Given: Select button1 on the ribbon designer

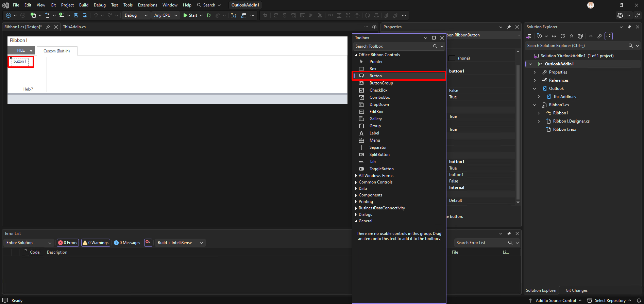Looking at the screenshot, I should [20, 61].
